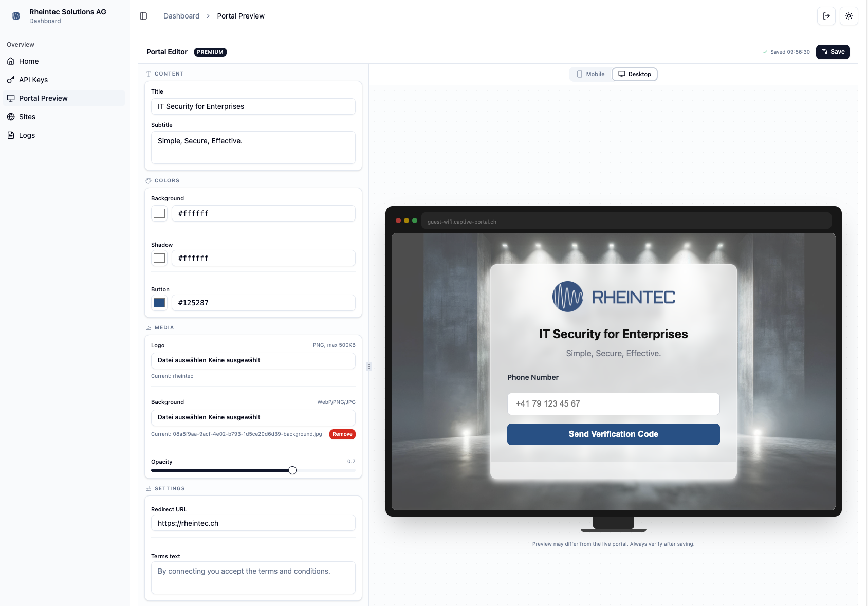The height and width of the screenshot is (606, 868).
Task: Click the Title input field
Action: coord(253,106)
